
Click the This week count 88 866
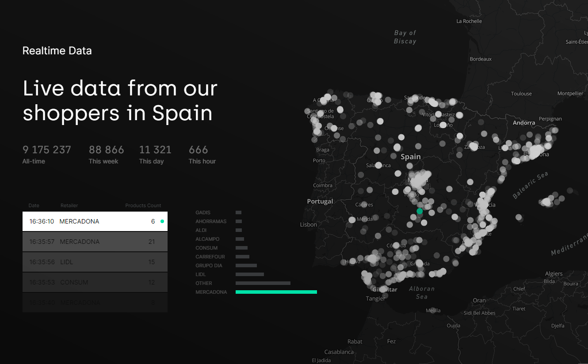107,150
